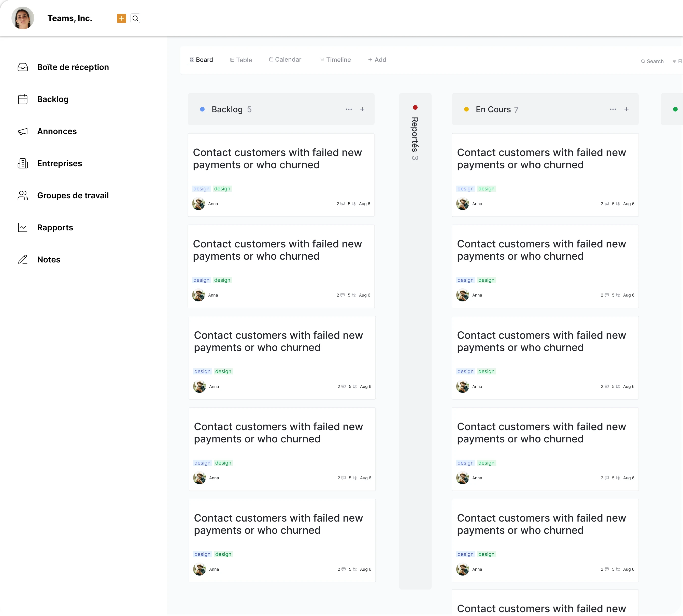Open Groupes de travail

[73, 196]
